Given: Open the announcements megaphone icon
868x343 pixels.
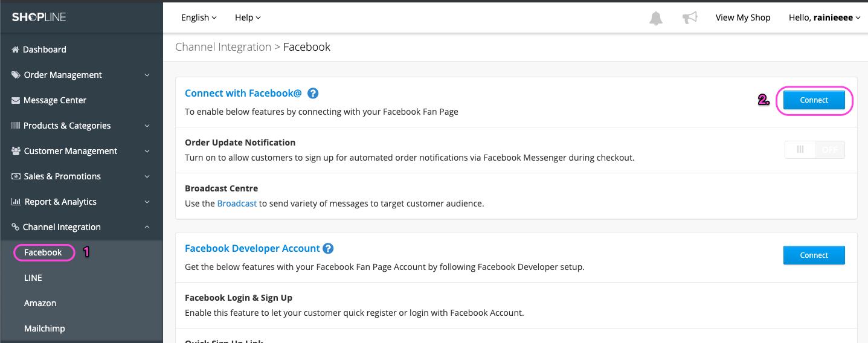Looking at the screenshot, I should click(x=690, y=18).
